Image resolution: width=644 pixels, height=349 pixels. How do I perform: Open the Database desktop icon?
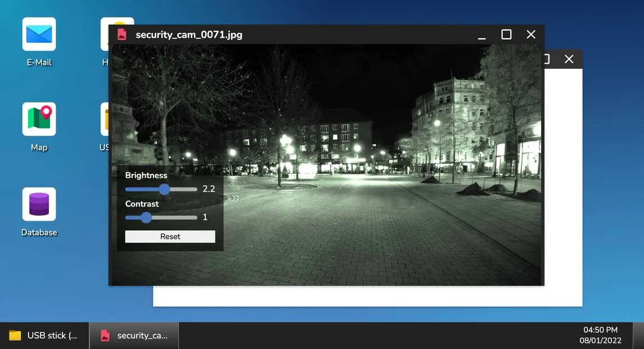point(39,204)
